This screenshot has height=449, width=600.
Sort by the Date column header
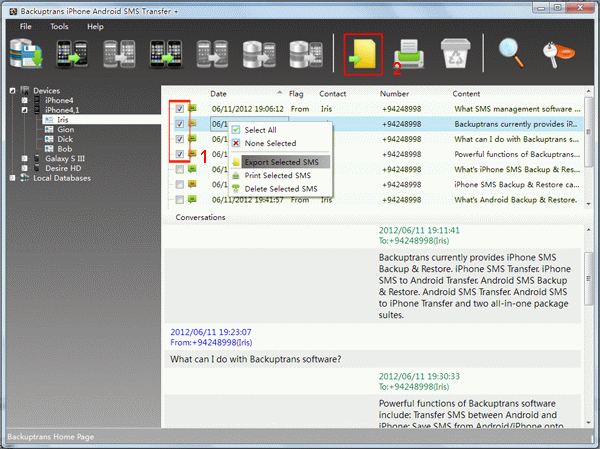(x=218, y=94)
